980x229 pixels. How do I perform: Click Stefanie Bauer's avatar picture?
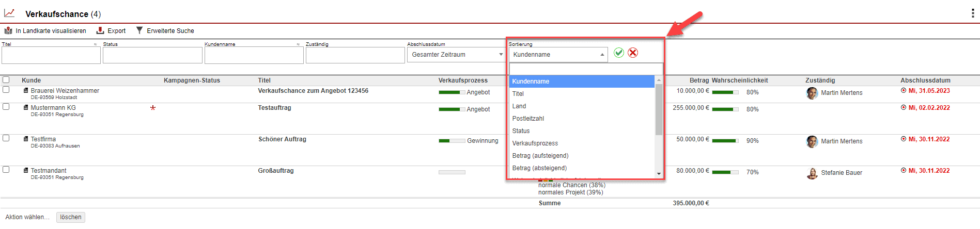pyautogui.click(x=812, y=173)
